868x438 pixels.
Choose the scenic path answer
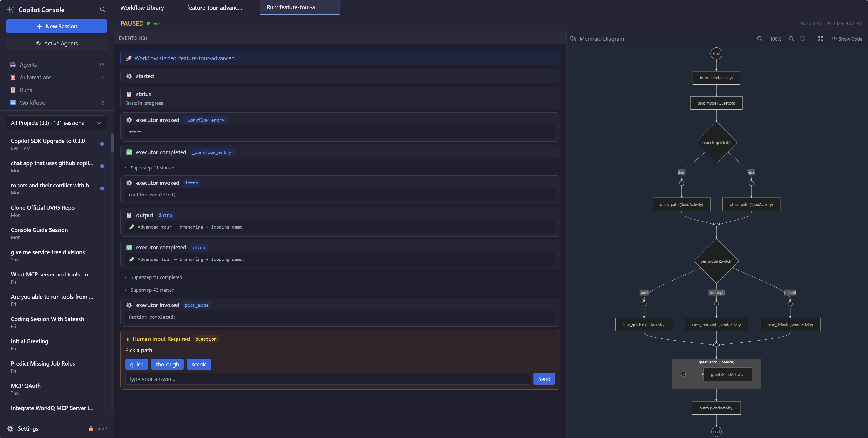click(x=199, y=364)
